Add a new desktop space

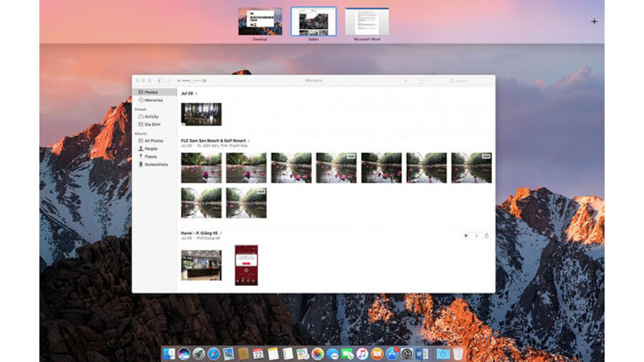594,21
